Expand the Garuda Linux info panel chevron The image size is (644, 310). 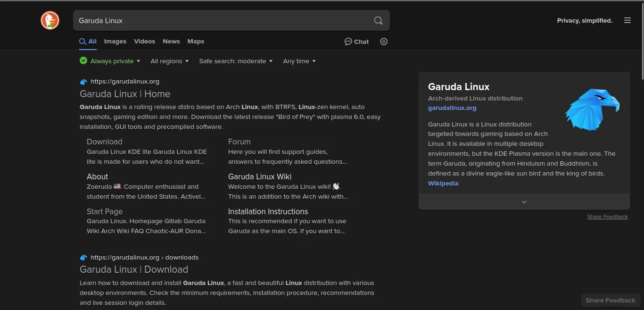tap(524, 202)
